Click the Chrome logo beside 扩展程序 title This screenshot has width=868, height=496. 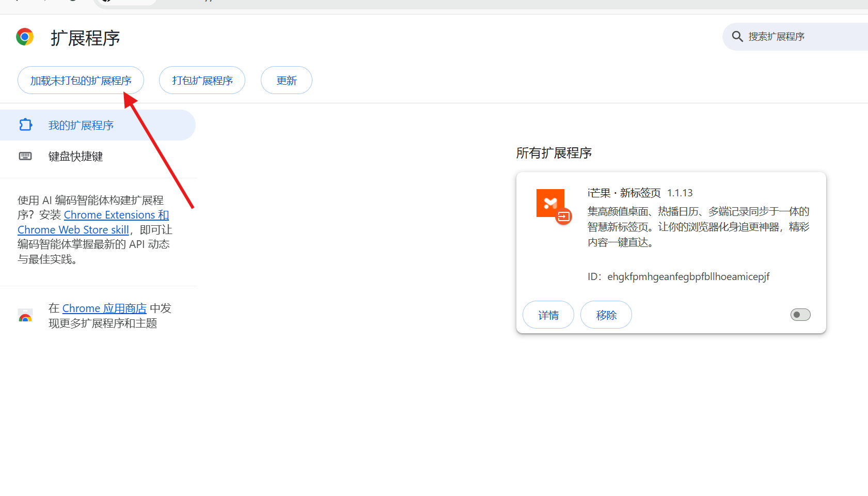[25, 37]
